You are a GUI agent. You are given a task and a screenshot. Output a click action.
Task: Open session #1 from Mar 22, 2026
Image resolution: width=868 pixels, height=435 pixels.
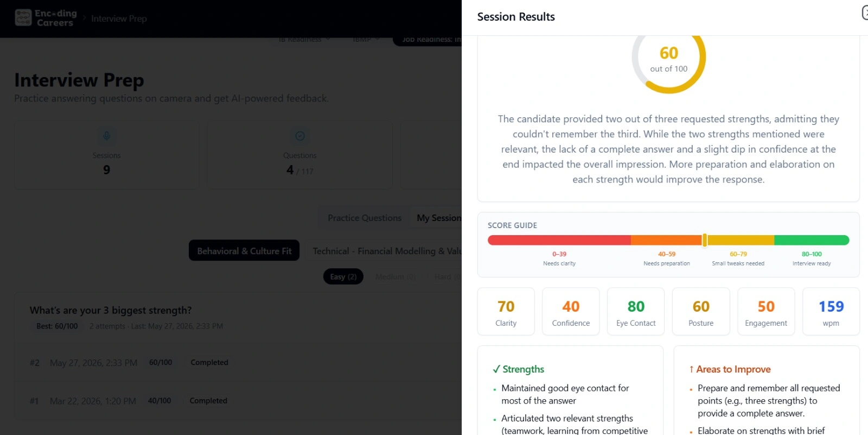(238, 401)
